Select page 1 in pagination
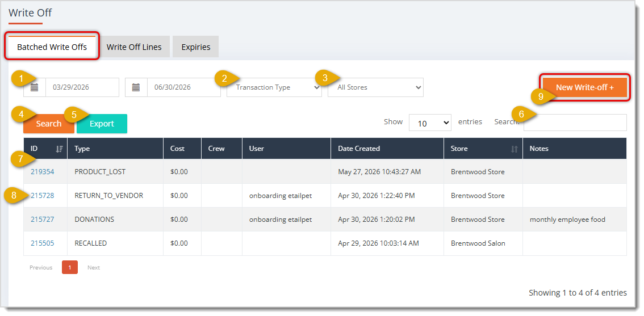644x316 pixels. pyautogui.click(x=70, y=268)
